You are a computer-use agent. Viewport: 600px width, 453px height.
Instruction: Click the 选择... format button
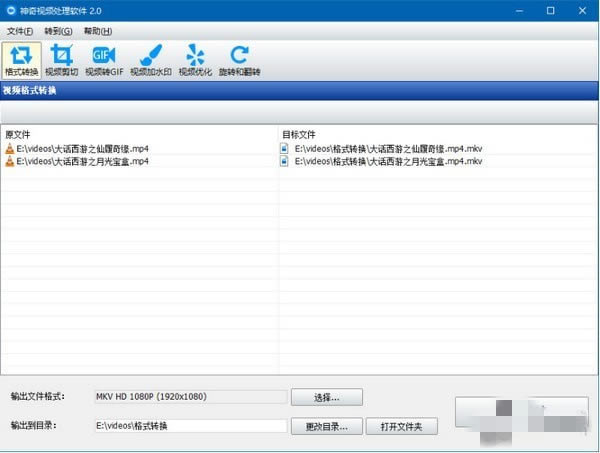tap(327, 397)
